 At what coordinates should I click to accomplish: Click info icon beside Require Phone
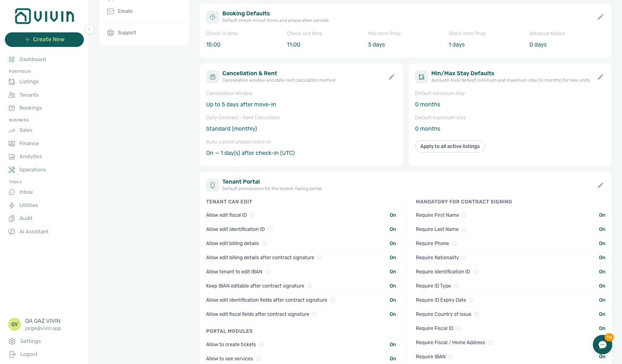[x=454, y=243]
